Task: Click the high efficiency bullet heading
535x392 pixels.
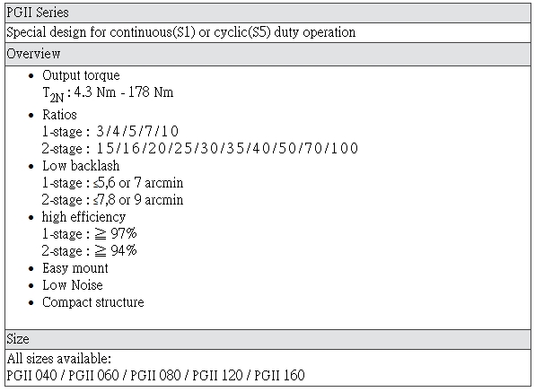Action: click(84, 217)
